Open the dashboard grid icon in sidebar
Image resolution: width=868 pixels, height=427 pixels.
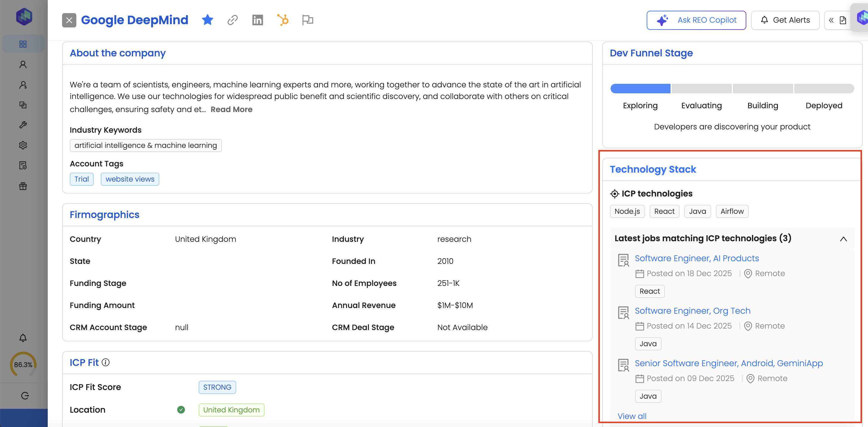[x=23, y=44]
